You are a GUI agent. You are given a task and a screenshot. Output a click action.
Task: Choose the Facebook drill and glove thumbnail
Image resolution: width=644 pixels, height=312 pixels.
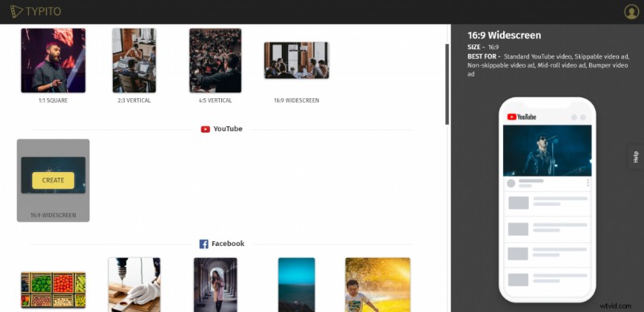[134, 285]
